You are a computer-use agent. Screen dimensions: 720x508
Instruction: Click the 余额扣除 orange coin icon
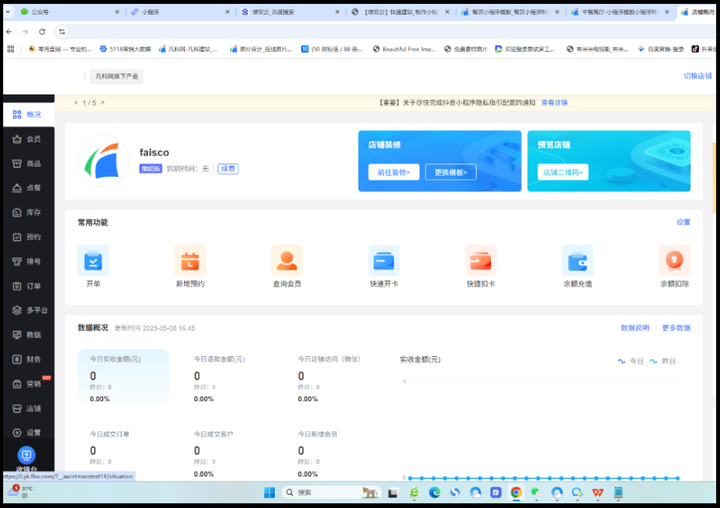point(674,261)
